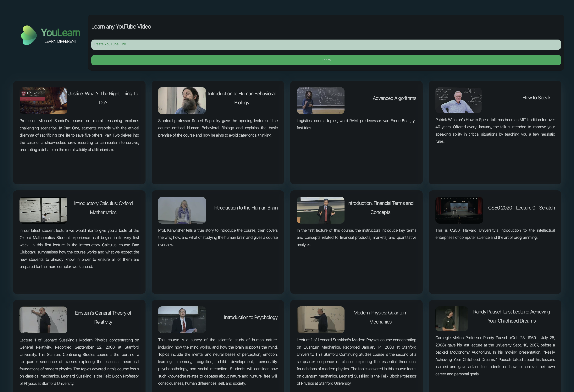Select 'Introduction to the Human Brain' title

[x=245, y=208]
